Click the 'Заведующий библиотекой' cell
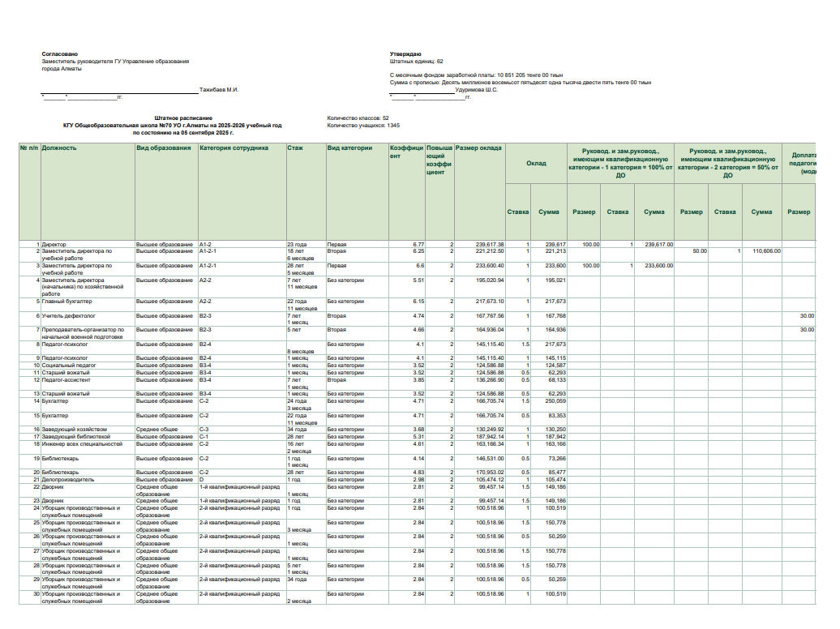This screenshot has height=629, width=840. [75, 437]
